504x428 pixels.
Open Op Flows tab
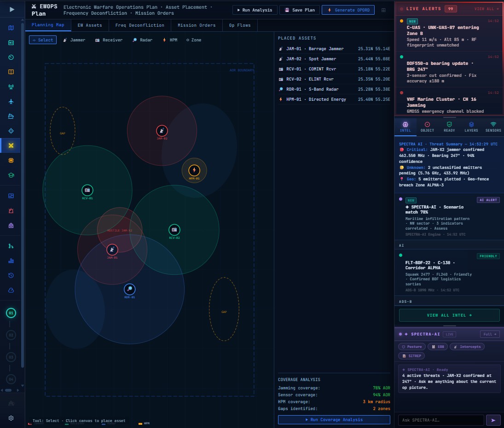tap(240, 25)
